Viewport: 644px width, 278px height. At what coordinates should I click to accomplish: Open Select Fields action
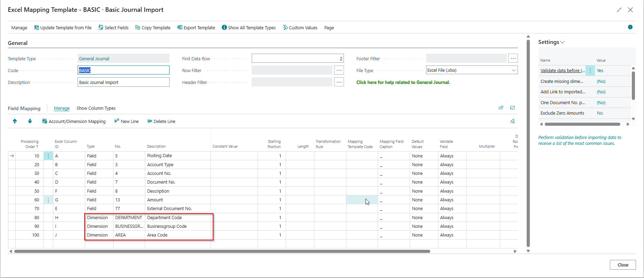pos(113,28)
